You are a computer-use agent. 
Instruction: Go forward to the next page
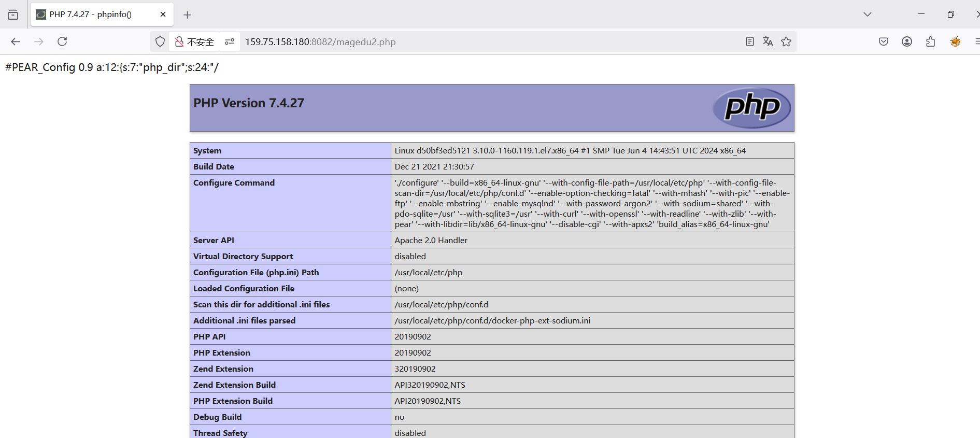[x=39, y=41]
